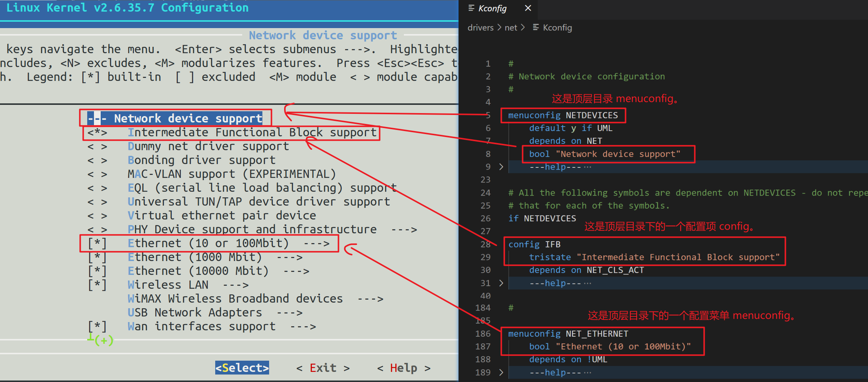Toggle Universal TUN/TAP device driver option
The width and height of the screenshot is (868, 382).
click(x=97, y=202)
